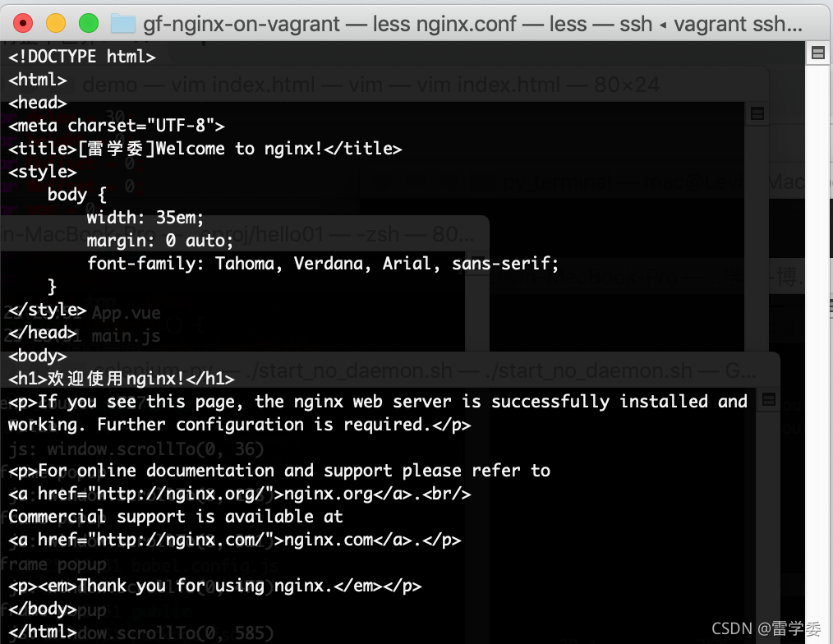Click the '</head>' closing tag
This screenshot has width=833, height=644.
pos(43,333)
